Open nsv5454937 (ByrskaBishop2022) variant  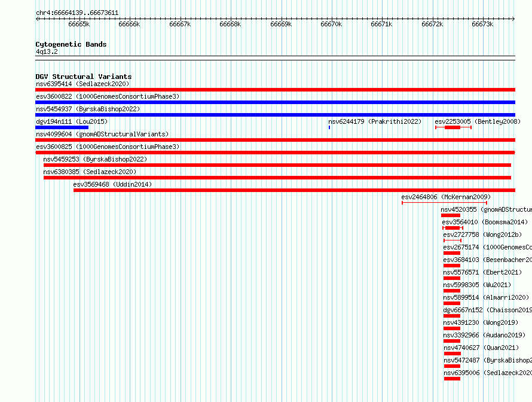[88, 109]
